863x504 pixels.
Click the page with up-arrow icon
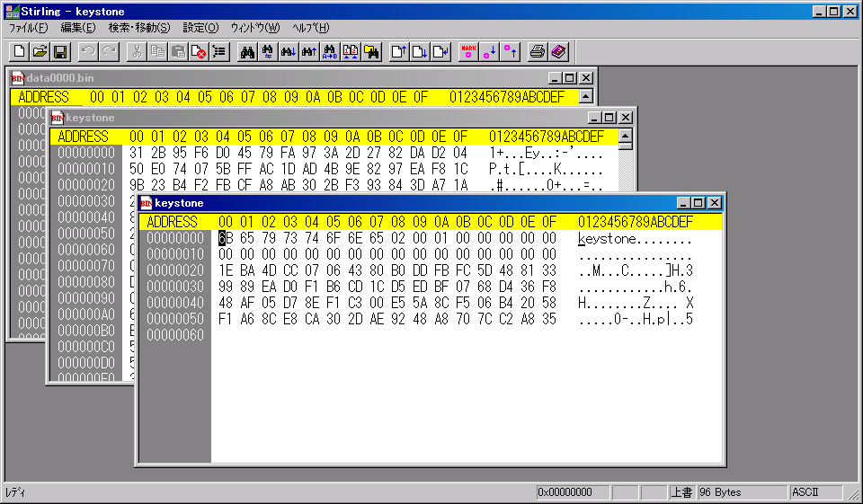[x=399, y=52]
